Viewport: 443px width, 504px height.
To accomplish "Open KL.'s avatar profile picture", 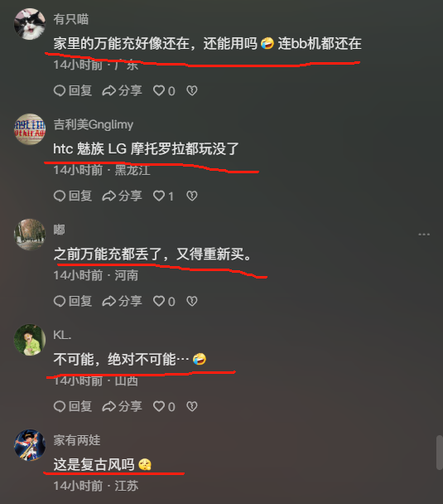I will (30, 340).
